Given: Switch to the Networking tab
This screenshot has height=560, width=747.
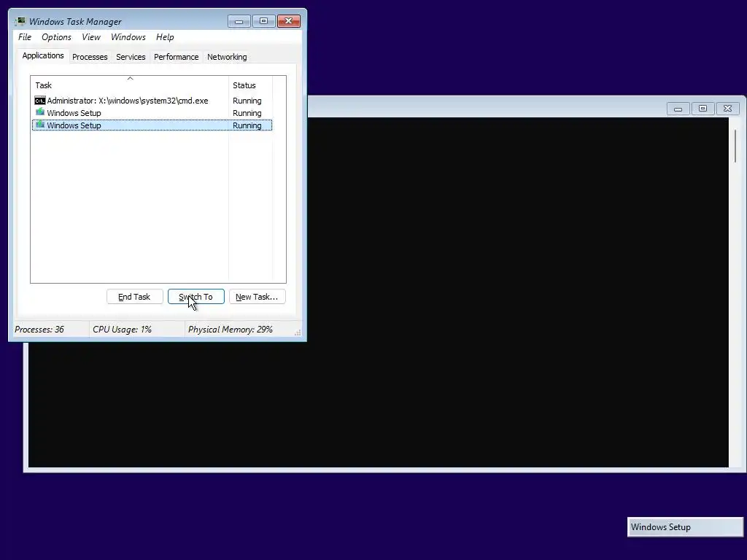Looking at the screenshot, I should 227,57.
